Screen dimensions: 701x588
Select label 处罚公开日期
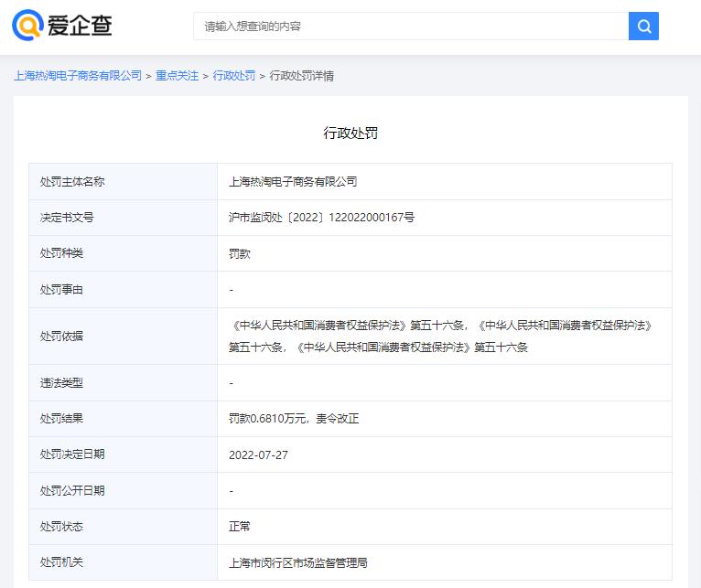[x=72, y=490]
